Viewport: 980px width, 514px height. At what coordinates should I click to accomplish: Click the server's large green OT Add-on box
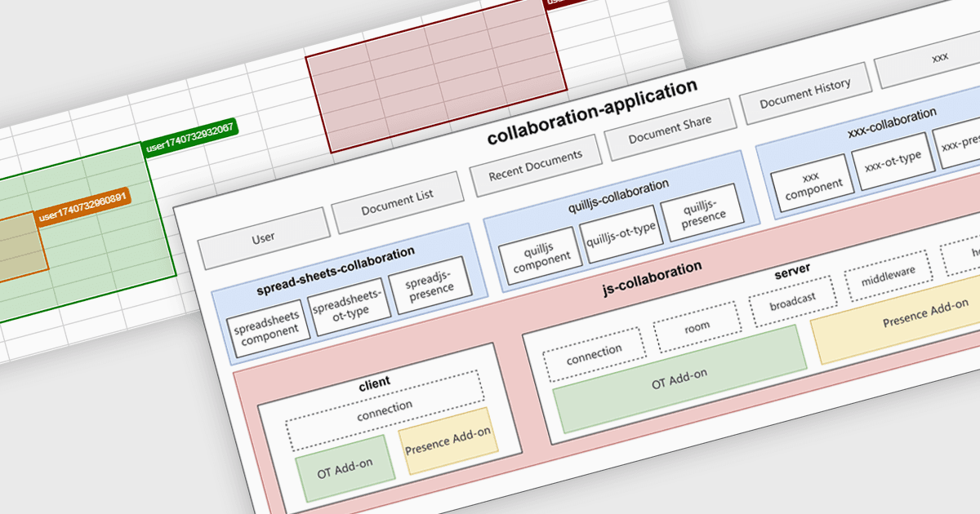pyautogui.click(x=679, y=378)
